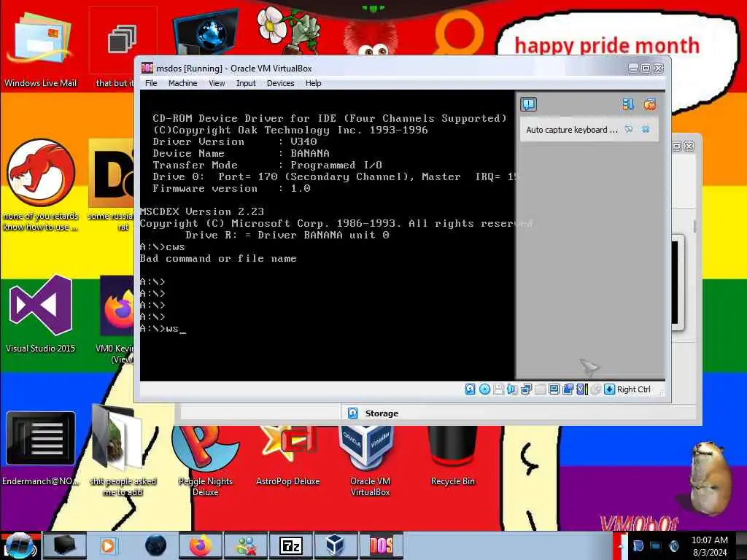Open the Windows Start orb
This screenshot has width=747, height=560.
20,545
